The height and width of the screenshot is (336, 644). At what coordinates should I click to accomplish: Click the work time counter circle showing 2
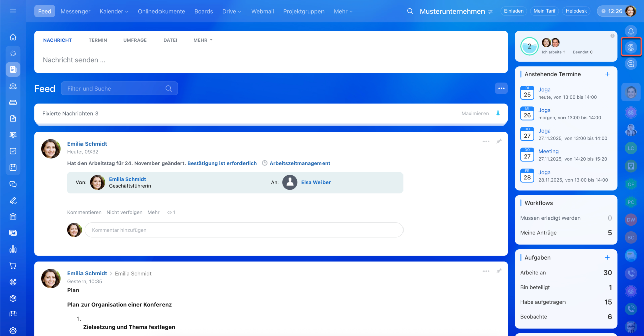(529, 46)
